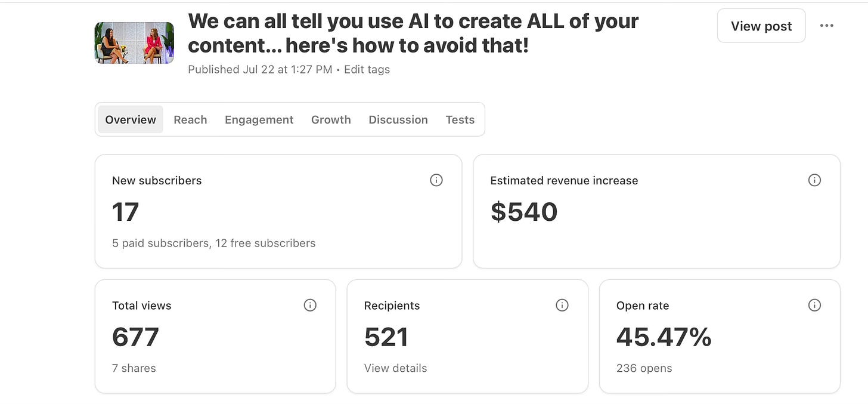
Task: Select the Discussion tab
Action: tap(398, 119)
